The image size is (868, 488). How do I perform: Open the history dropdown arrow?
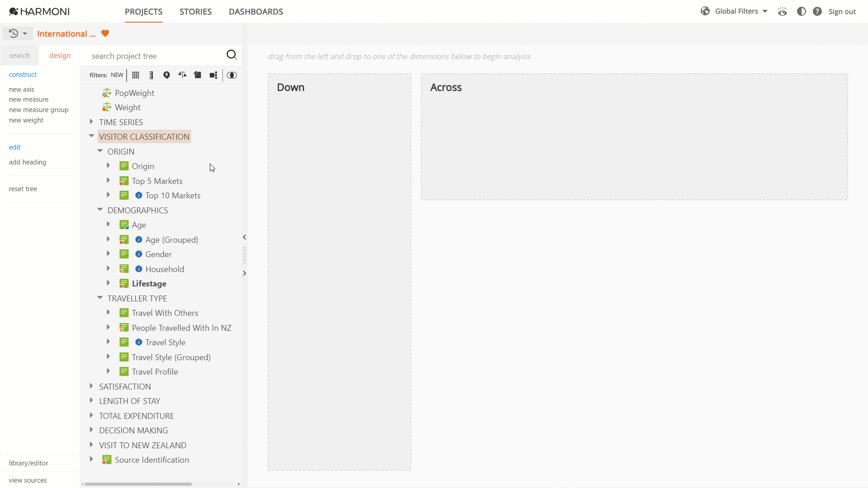coord(25,33)
